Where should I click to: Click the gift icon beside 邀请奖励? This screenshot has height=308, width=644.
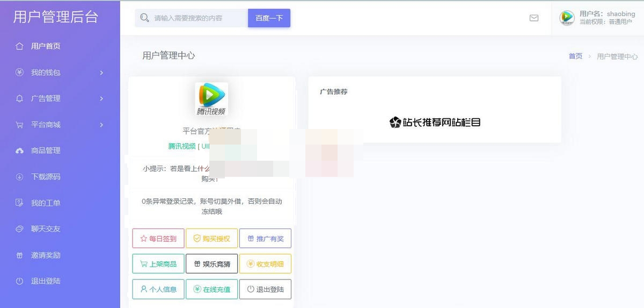20,255
